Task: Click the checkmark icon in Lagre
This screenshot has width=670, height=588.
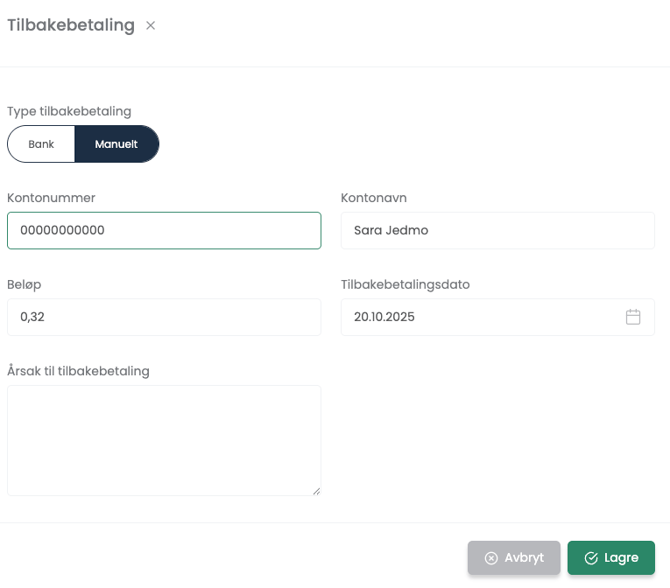Action: click(x=591, y=558)
